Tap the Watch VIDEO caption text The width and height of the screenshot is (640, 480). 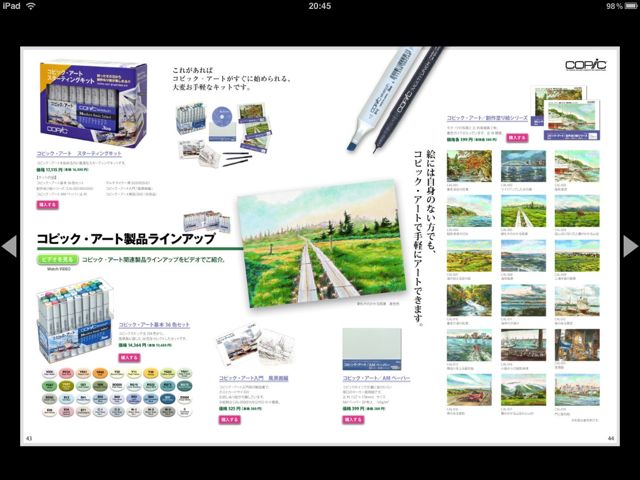coord(59,269)
